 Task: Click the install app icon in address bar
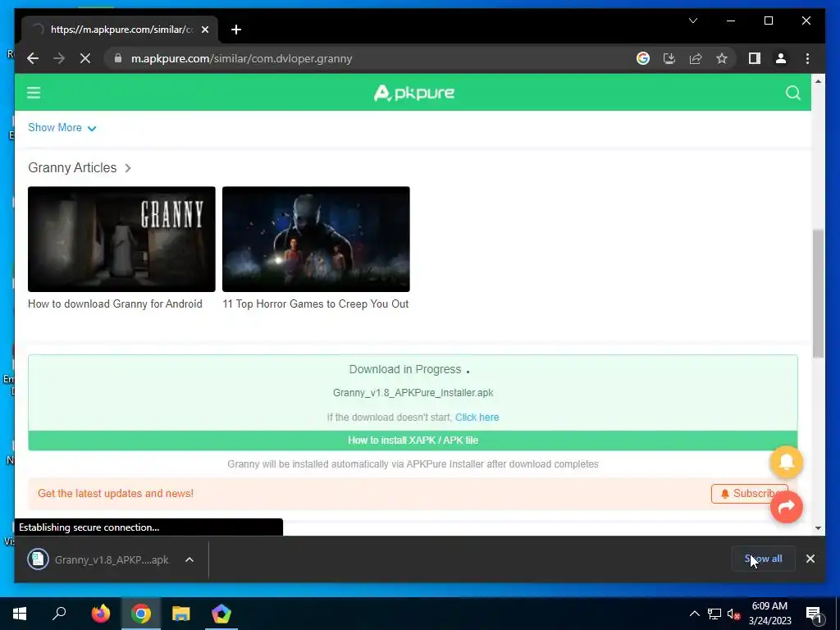click(x=669, y=58)
